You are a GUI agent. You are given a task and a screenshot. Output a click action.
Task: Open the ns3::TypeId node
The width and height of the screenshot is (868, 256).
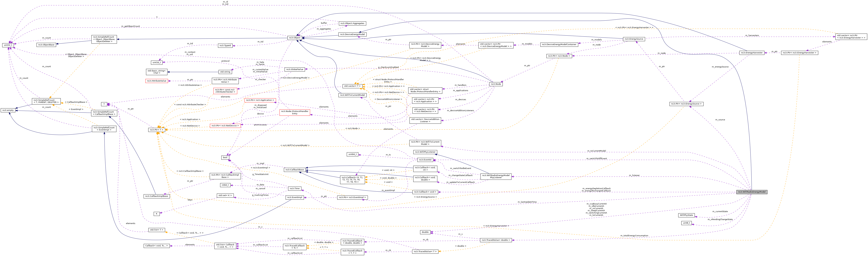(x=225, y=45)
